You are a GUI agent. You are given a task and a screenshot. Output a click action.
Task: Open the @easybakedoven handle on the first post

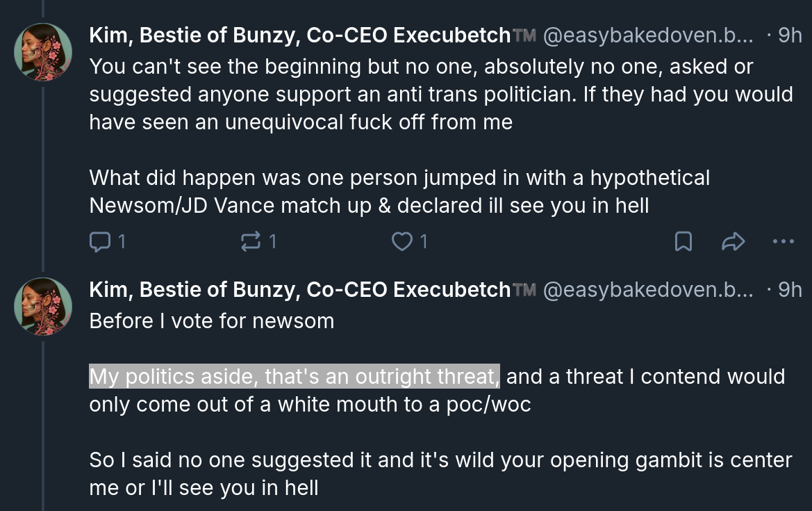[x=647, y=35]
